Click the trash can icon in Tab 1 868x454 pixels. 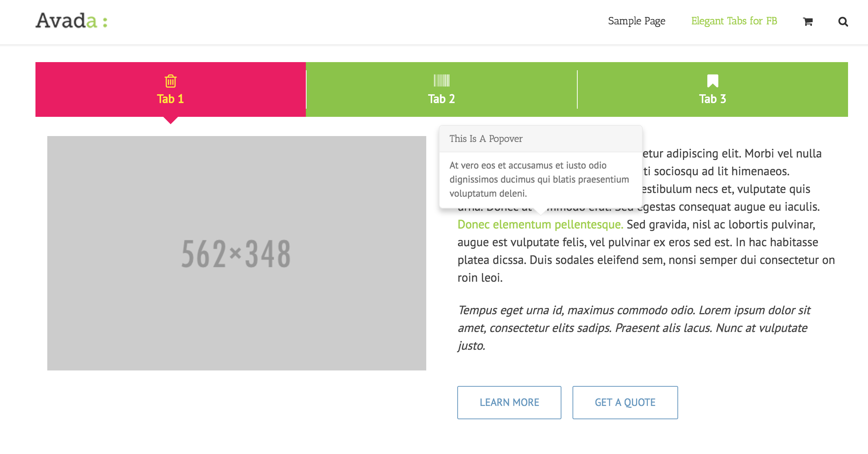(171, 81)
